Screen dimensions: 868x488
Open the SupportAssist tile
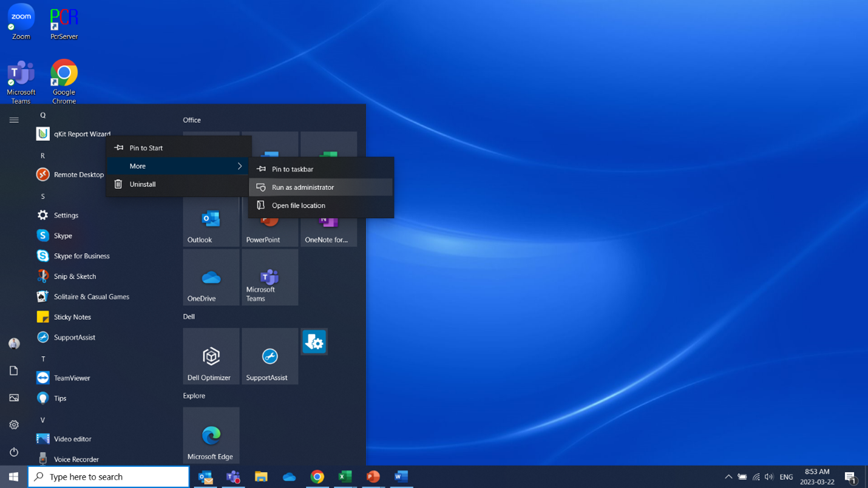coord(270,356)
